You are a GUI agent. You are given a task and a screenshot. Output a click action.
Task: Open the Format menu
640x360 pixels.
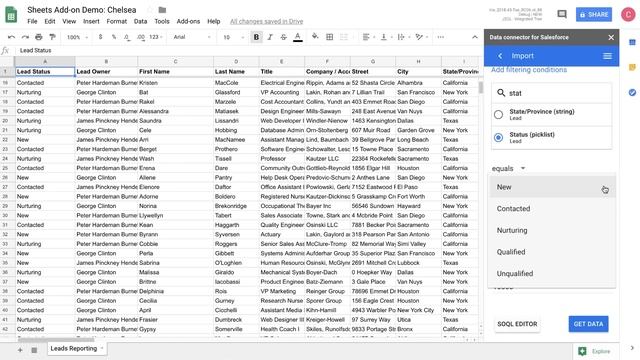click(117, 21)
